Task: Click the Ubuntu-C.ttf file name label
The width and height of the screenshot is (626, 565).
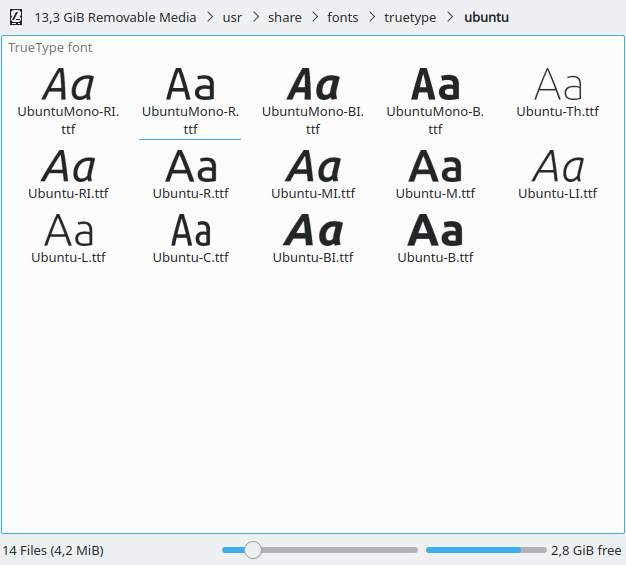Action: (191, 258)
